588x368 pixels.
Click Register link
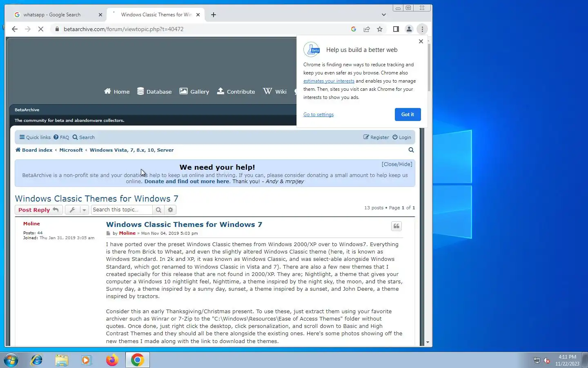point(376,137)
